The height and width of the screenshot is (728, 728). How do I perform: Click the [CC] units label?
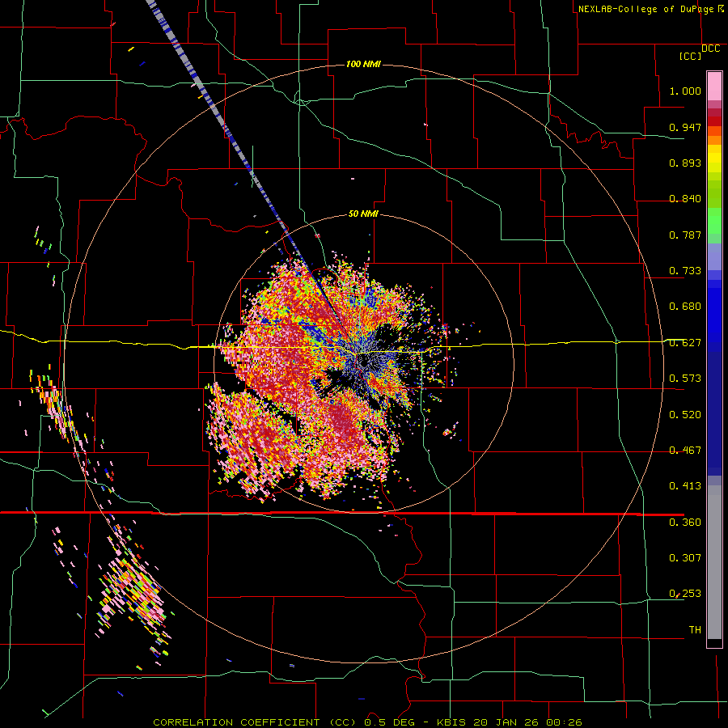point(690,56)
